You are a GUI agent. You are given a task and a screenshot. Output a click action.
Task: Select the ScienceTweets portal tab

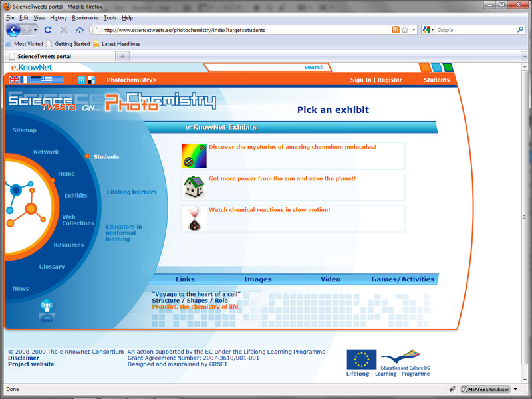click(x=60, y=56)
